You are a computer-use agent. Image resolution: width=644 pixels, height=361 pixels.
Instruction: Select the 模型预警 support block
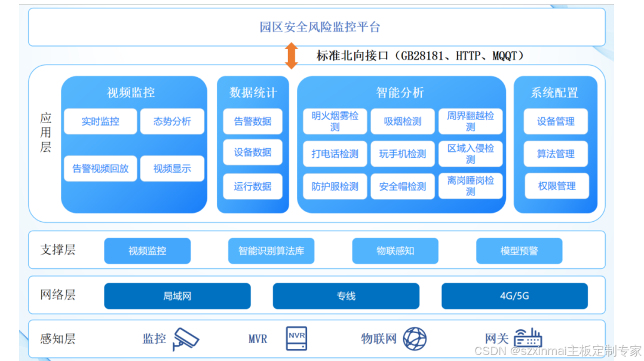tap(519, 251)
